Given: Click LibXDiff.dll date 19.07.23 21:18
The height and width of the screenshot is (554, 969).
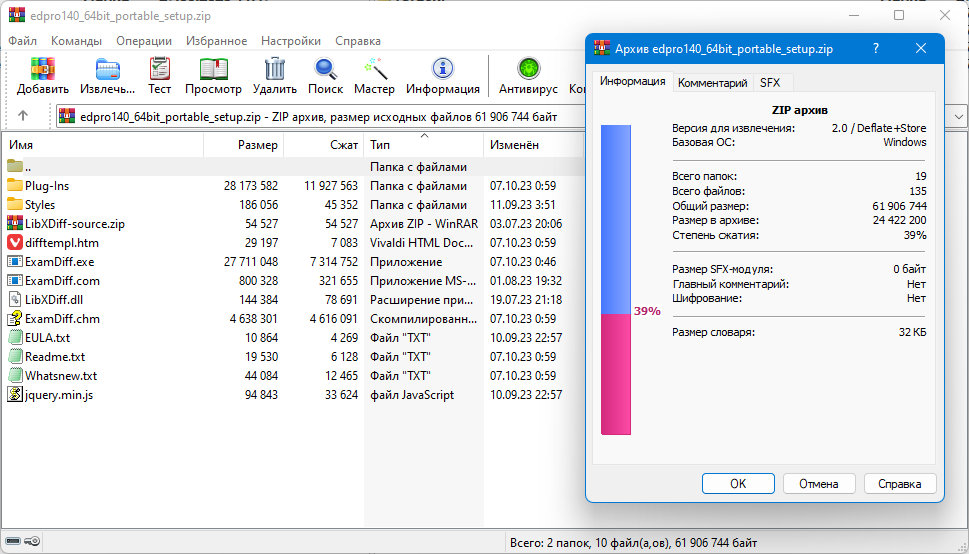Looking at the screenshot, I should coord(526,300).
